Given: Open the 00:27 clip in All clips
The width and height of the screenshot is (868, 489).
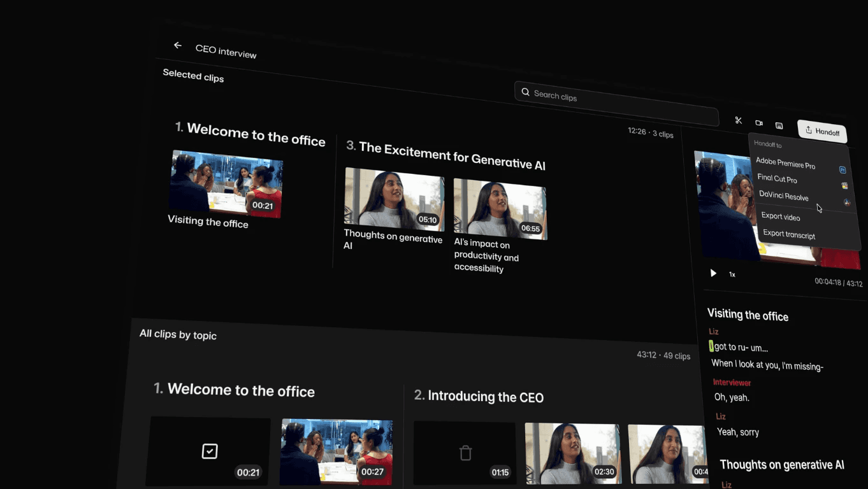Looking at the screenshot, I should point(336,453).
